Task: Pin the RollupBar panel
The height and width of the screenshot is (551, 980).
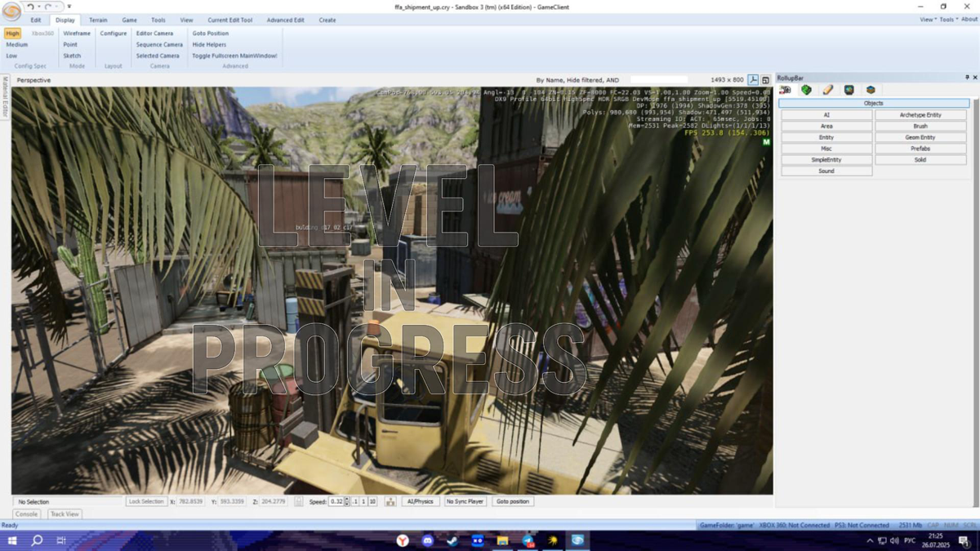Action: pos(967,78)
